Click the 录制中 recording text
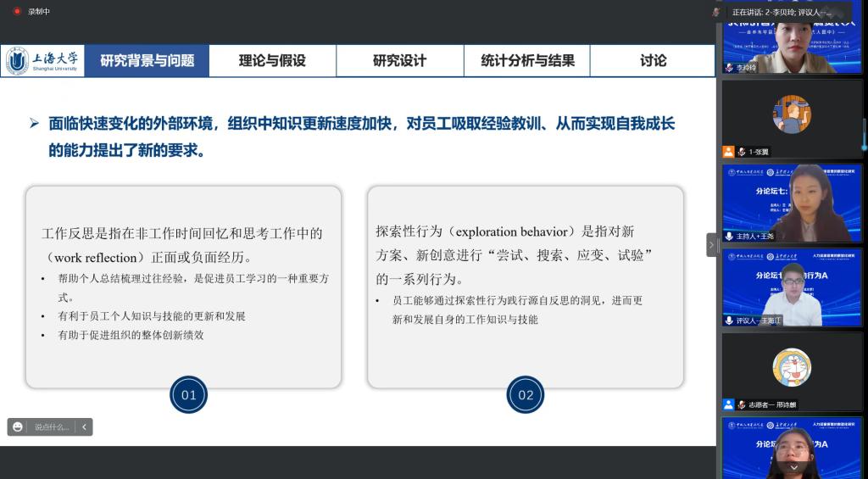Image resolution: width=868 pixels, height=479 pixels. pyautogui.click(x=39, y=11)
